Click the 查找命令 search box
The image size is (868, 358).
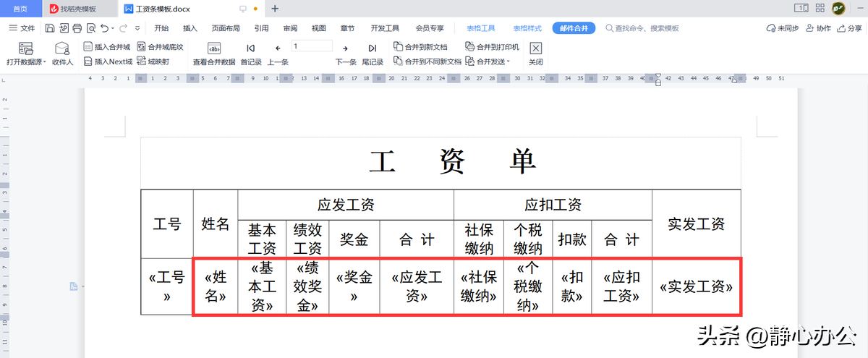[x=642, y=28]
